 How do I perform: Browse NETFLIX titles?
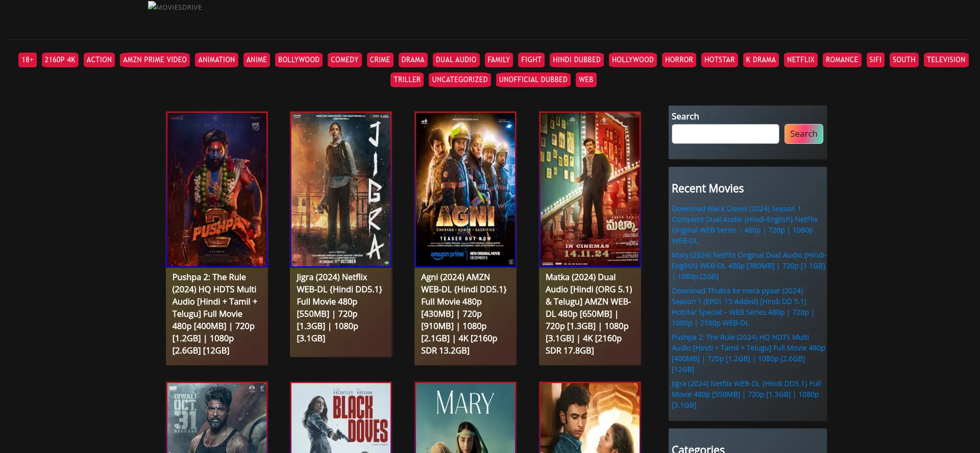tap(801, 60)
